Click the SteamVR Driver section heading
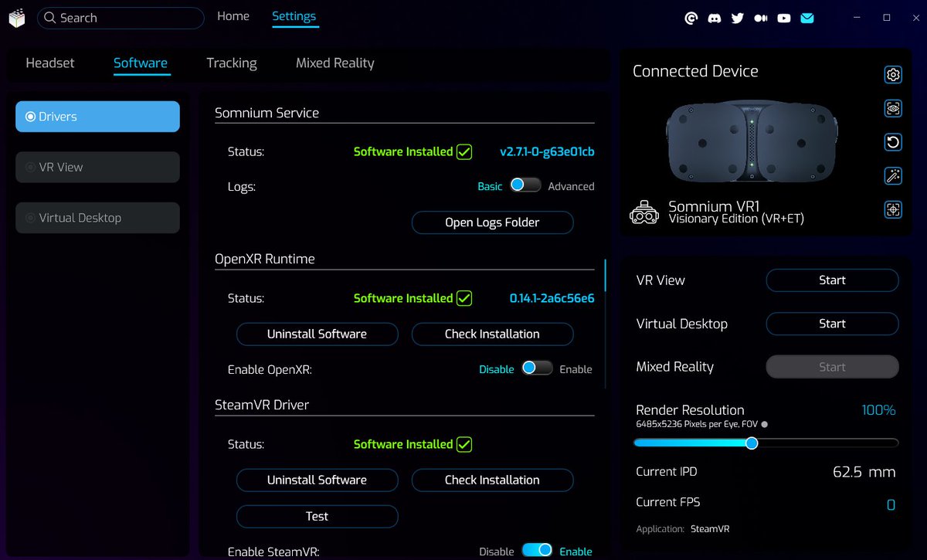This screenshot has height=560, width=927. pyautogui.click(x=262, y=405)
